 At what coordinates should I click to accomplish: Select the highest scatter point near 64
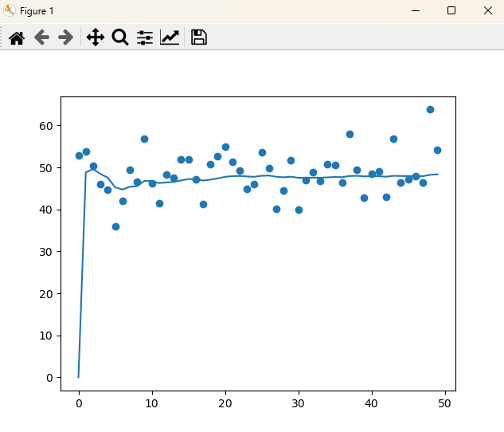430,109
